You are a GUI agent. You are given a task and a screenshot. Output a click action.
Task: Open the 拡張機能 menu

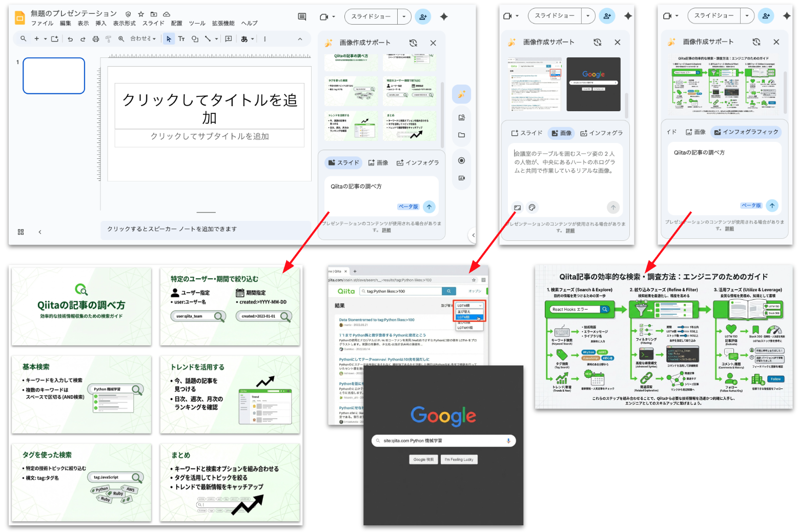[223, 23]
